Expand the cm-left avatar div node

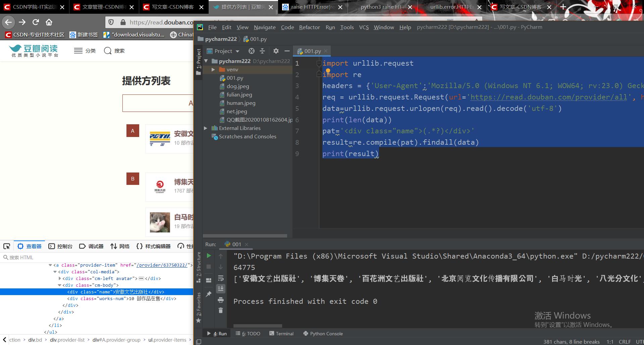point(60,279)
